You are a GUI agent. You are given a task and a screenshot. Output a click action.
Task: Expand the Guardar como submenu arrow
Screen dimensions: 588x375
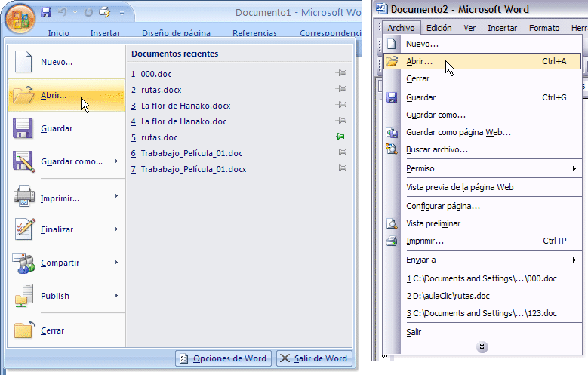click(x=115, y=161)
